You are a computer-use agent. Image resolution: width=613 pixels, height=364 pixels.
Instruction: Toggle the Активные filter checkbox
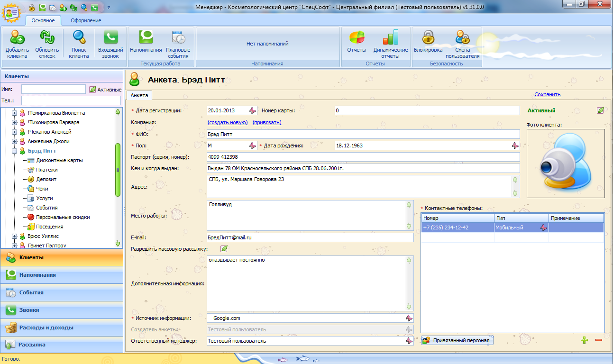92,90
